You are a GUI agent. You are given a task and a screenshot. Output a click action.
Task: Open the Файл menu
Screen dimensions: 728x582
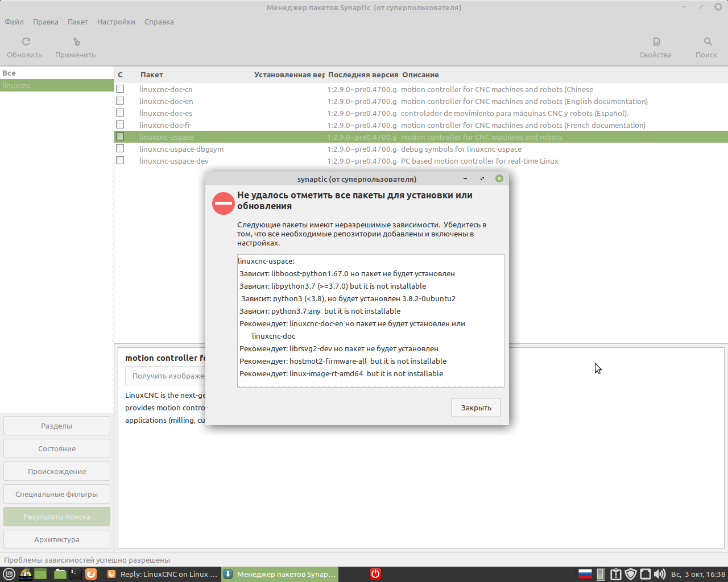[x=14, y=22]
